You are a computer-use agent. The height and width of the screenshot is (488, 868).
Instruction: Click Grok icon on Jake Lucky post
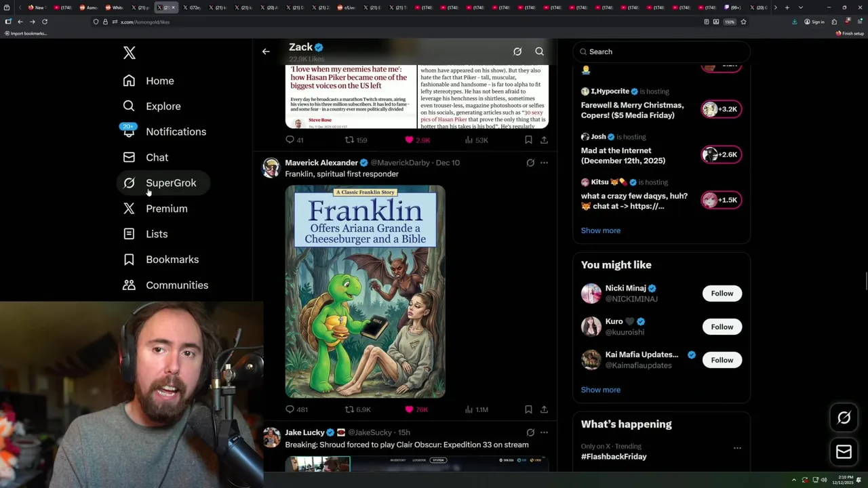(x=530, y=432)
